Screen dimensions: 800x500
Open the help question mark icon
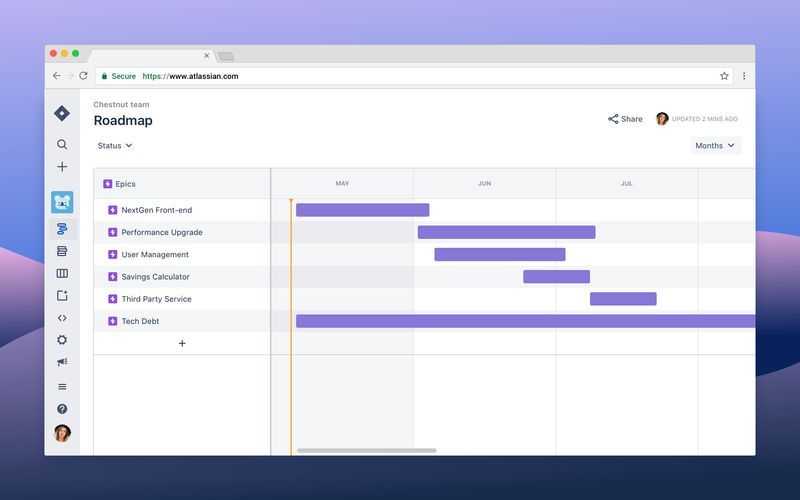[62, 409]
